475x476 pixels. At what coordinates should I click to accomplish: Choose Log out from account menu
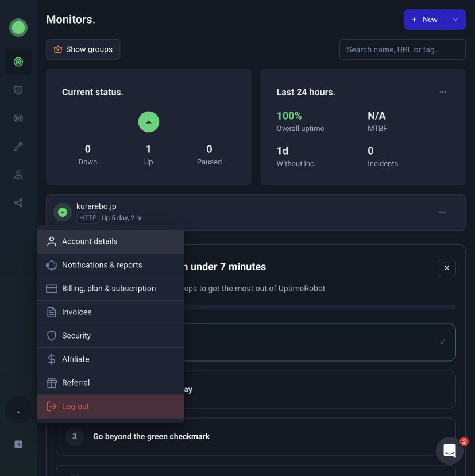110,406
